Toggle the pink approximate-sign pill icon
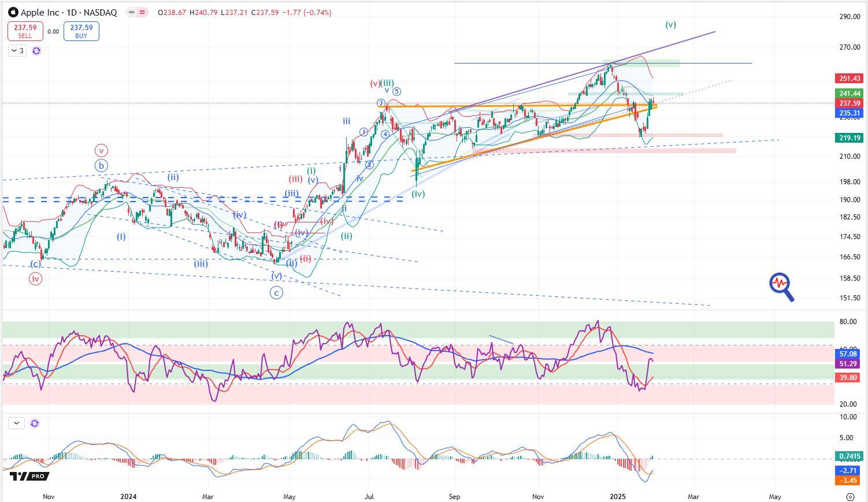868x502 pixels. [142, 12]
